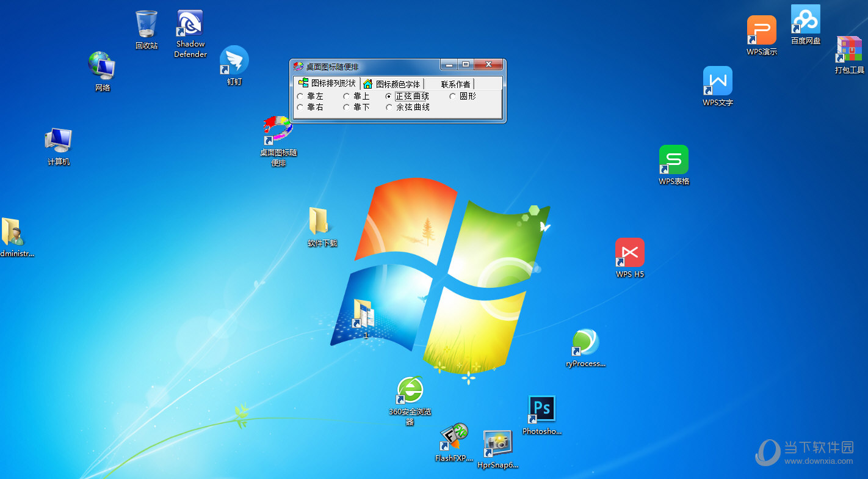Viewport: 868px width, 479px height.
Task: Click the 桌面图标随便排 title bar app icon
Action: coord(298,67)
